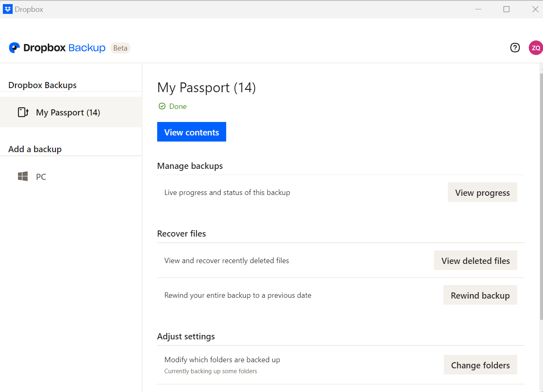
Task: Click 'Live progress and status of this backup'
Action: point(227,193)
